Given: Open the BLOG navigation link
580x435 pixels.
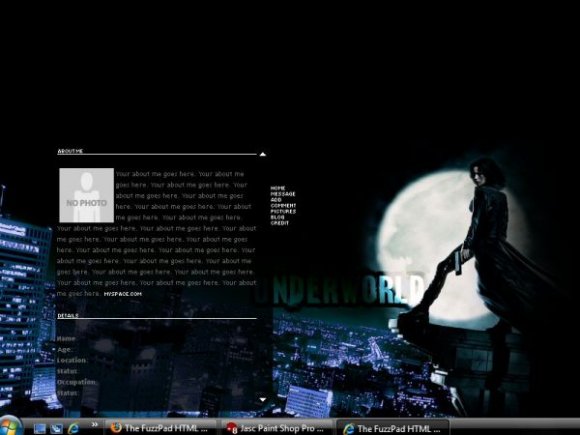Looking at the screenshot, I should pyautogui.click(x=277, y=218).
